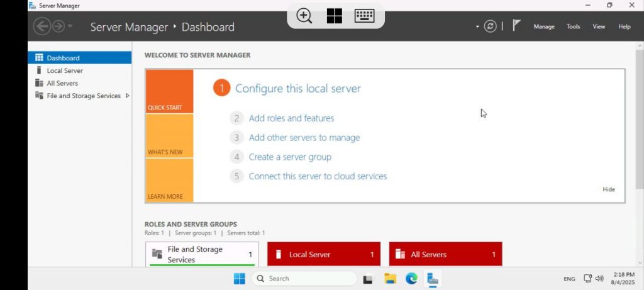644x290 pixels.
Task: Click the forward navigation arrow
Action: pos(58,26)
